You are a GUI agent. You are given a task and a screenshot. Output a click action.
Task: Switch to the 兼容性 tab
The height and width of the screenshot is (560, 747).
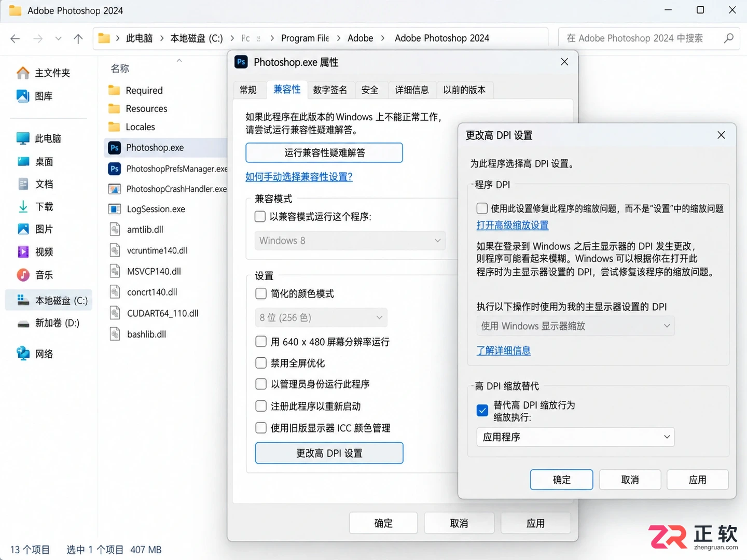pyautogui.click(x=287, y=90)
